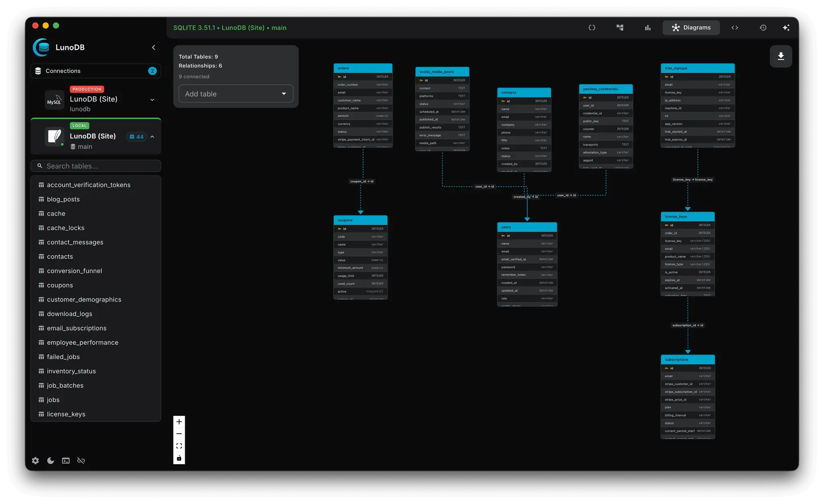Select the SQLite feather connection icon
Viewport: 824px width, 504px height.
pyautogui.click(x=54, y=137)
